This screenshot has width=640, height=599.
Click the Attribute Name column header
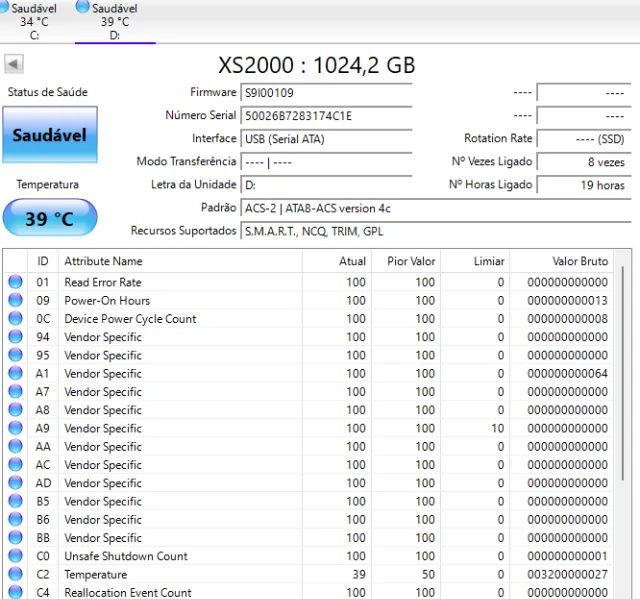(180, 261)
